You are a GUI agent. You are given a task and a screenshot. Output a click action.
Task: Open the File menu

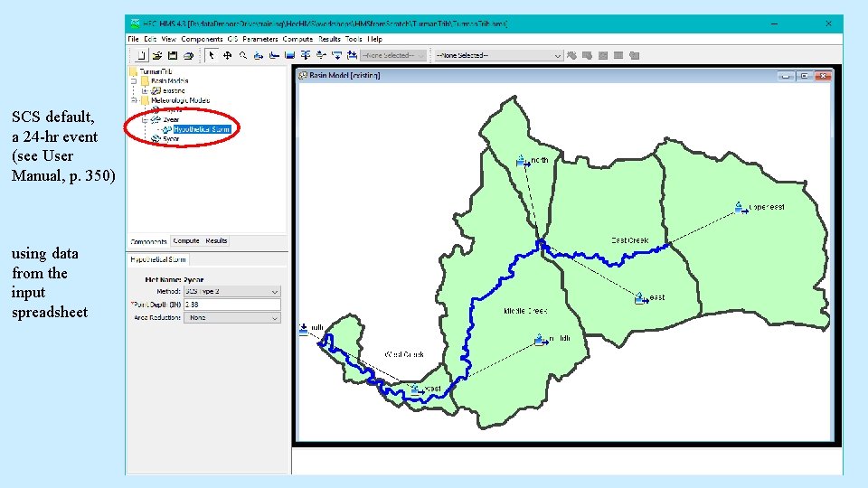point(134,39)
